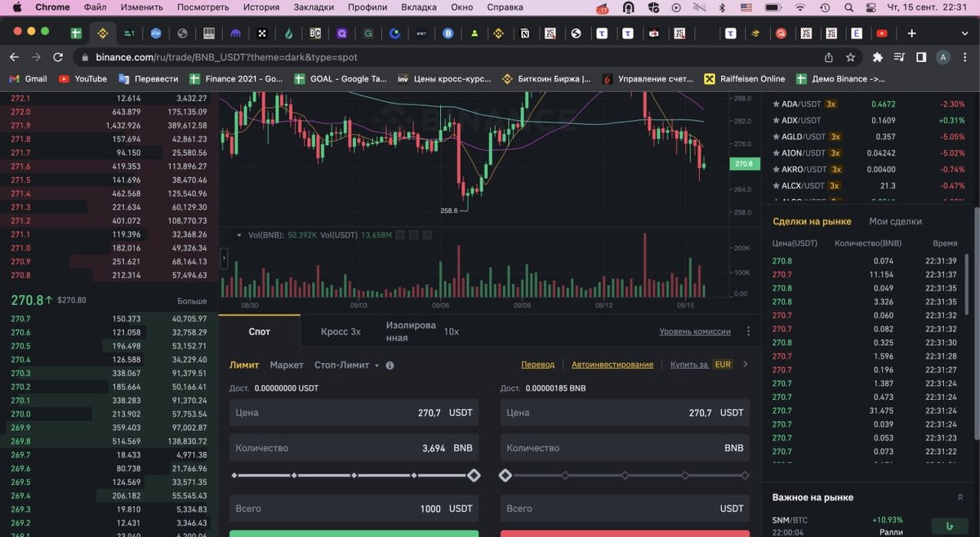The height and width of the screenshot is (537, 980).
Task: Open the Файл menu in menu bar
Action: 96,7
